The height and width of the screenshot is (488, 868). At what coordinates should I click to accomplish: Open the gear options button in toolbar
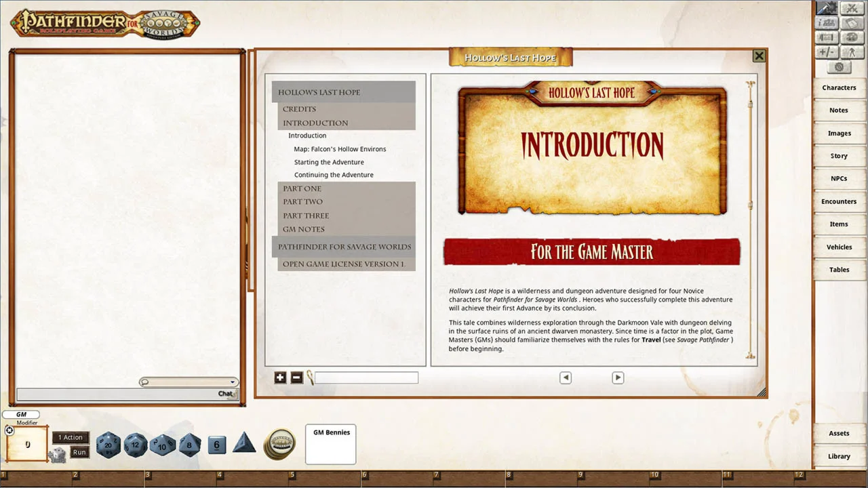point(839,67)
